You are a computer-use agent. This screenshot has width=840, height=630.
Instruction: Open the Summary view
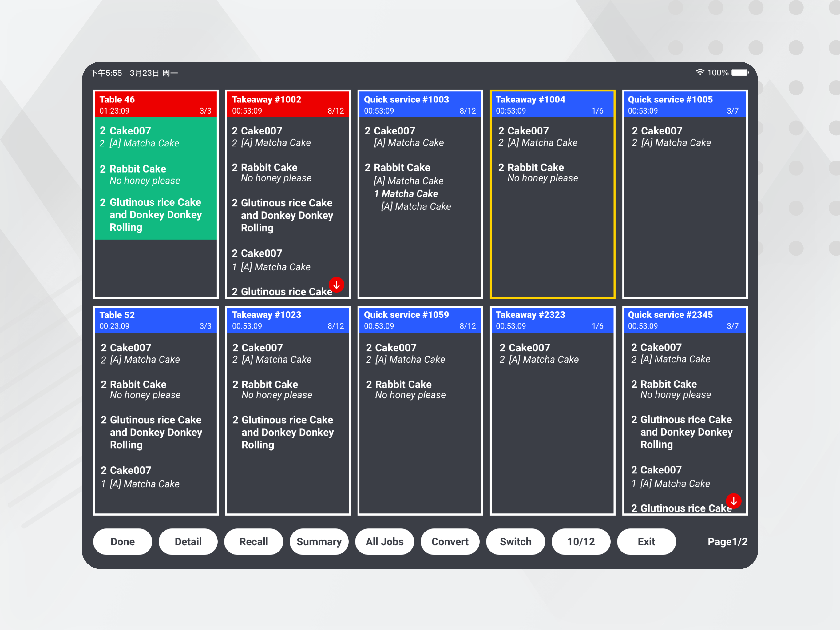coord(319,541)
